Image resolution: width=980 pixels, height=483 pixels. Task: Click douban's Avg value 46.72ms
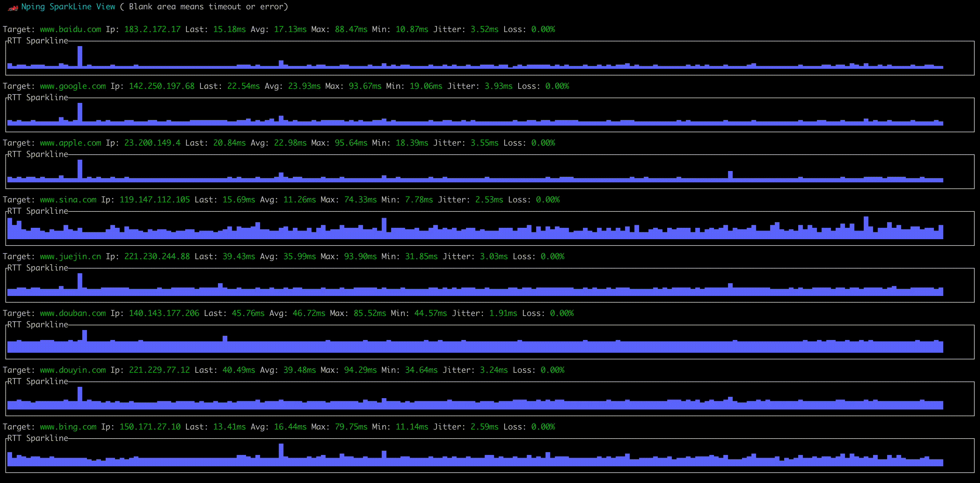pyautogui.click(x=309, y=313)
